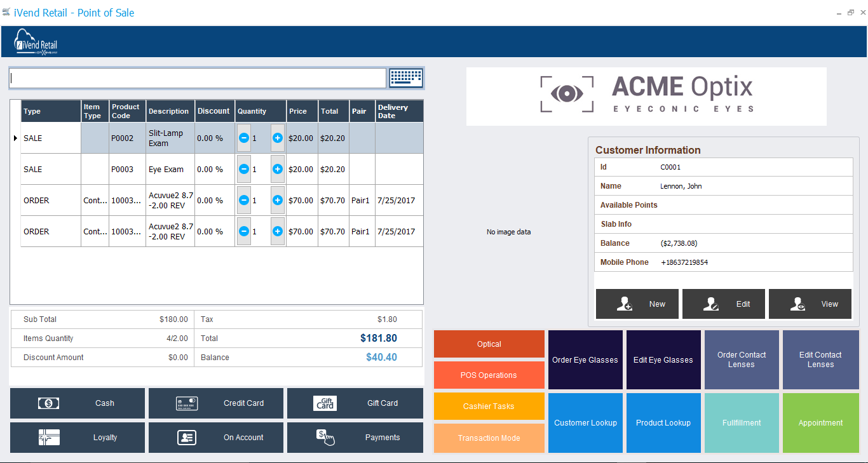The height and width of the screenshot is (463, 868).
Task: Charge sale On Account
Action: 216,438
